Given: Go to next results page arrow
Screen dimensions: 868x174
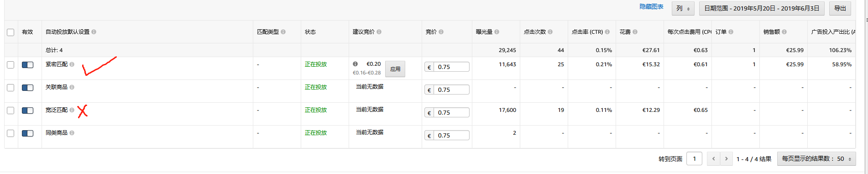Looking at the screenshot, I should [x=726, y=158].
